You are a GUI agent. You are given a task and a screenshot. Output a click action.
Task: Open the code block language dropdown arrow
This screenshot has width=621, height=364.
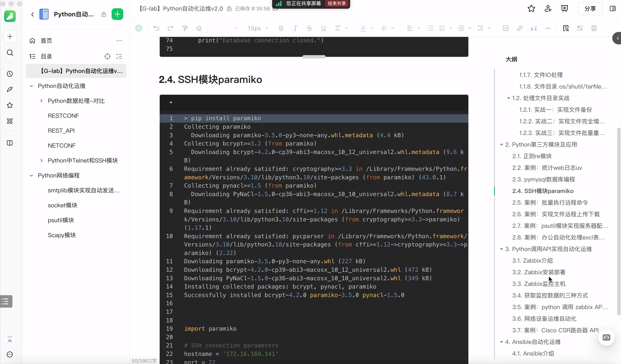tap(171, 102)
